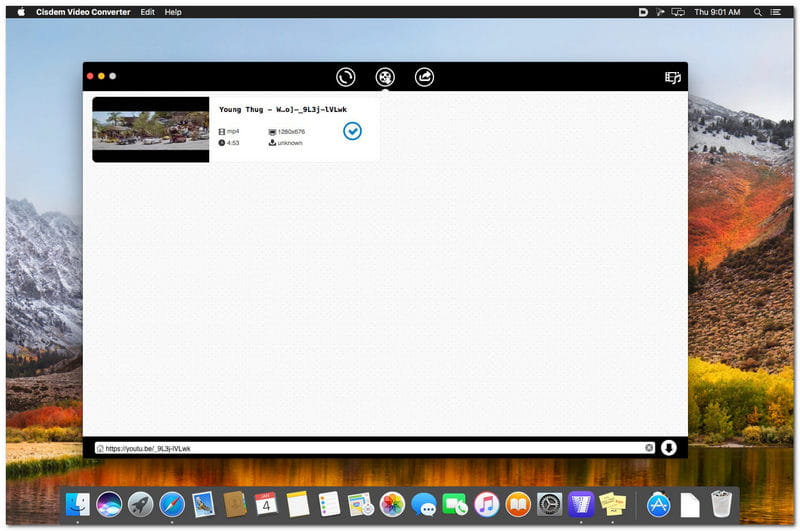Launch Siri from the dock
The height and width of the screenshot is (531, 800).
[x=109, y=504]
